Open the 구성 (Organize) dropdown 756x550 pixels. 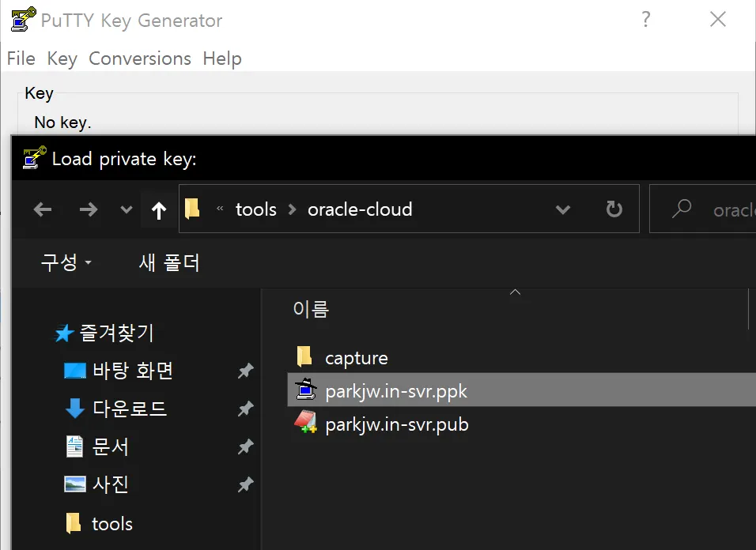(x=66, y=262)
